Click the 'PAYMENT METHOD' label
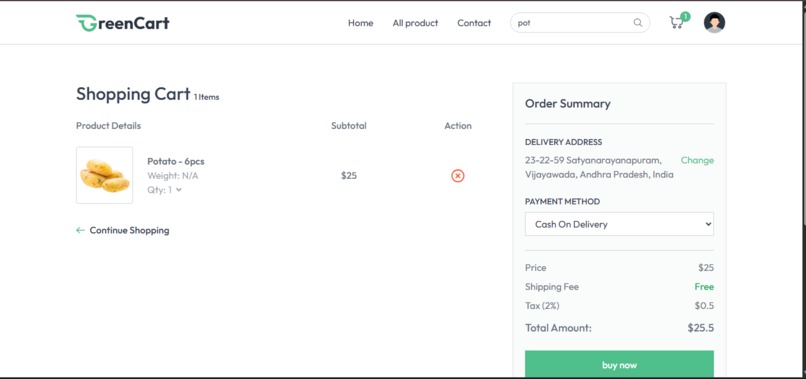 (x=562, y=202)
